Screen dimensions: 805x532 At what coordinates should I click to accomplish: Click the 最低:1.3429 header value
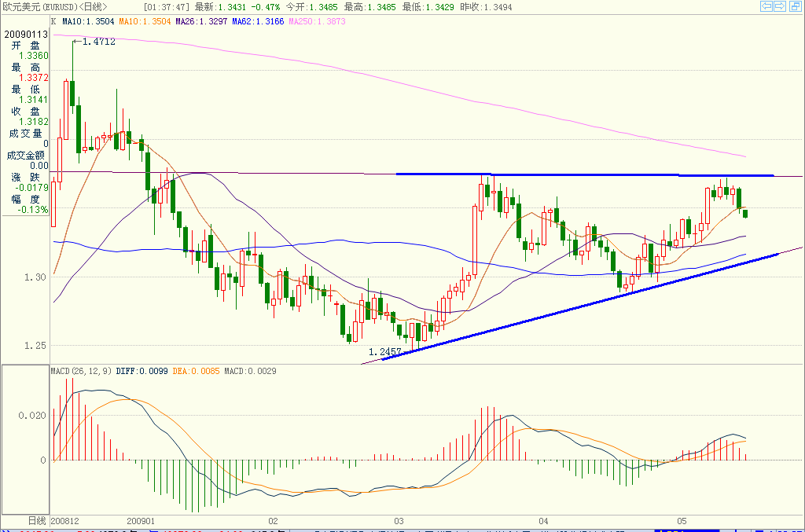click(x=428, y=7)
